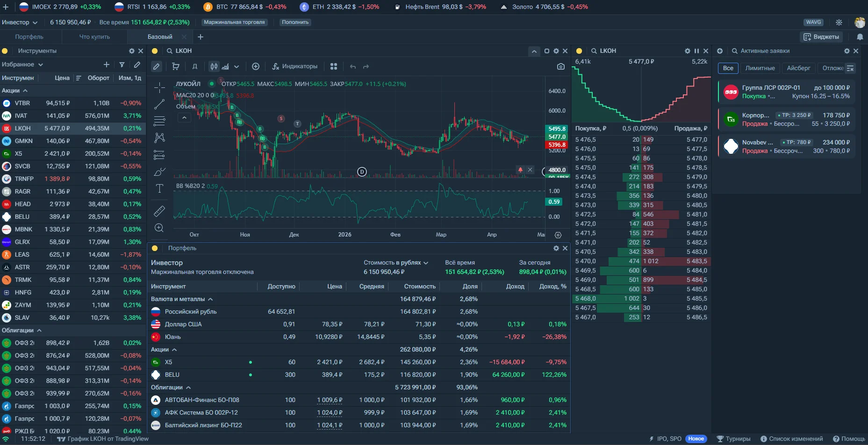Add a new workspace tab
The width and height of the screenshot is (868, 445).
point(201,37)
